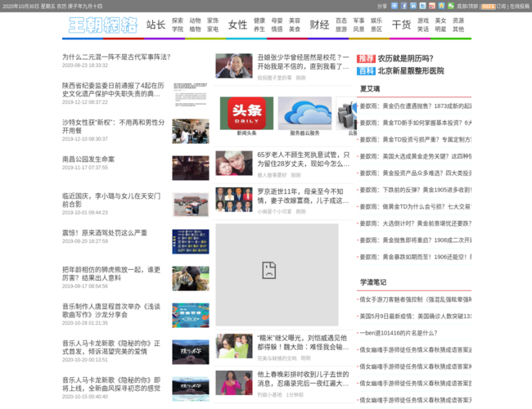Screen dimensions: 532x409
Task: Open article 音乐制作人唐昱程 沙龙分享会
Action: tap(111, 311)
